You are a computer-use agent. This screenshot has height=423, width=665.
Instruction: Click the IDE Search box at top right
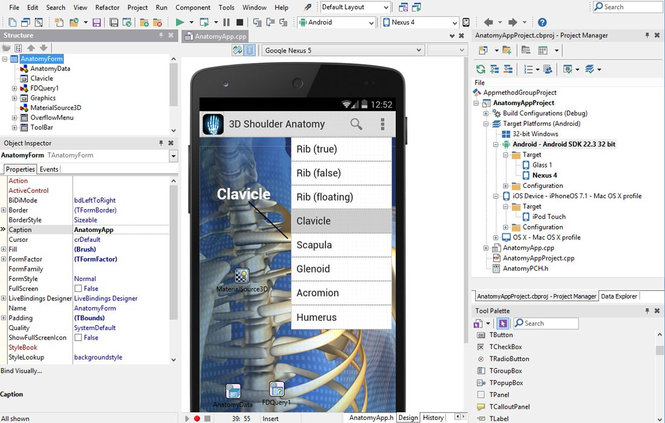628,7
